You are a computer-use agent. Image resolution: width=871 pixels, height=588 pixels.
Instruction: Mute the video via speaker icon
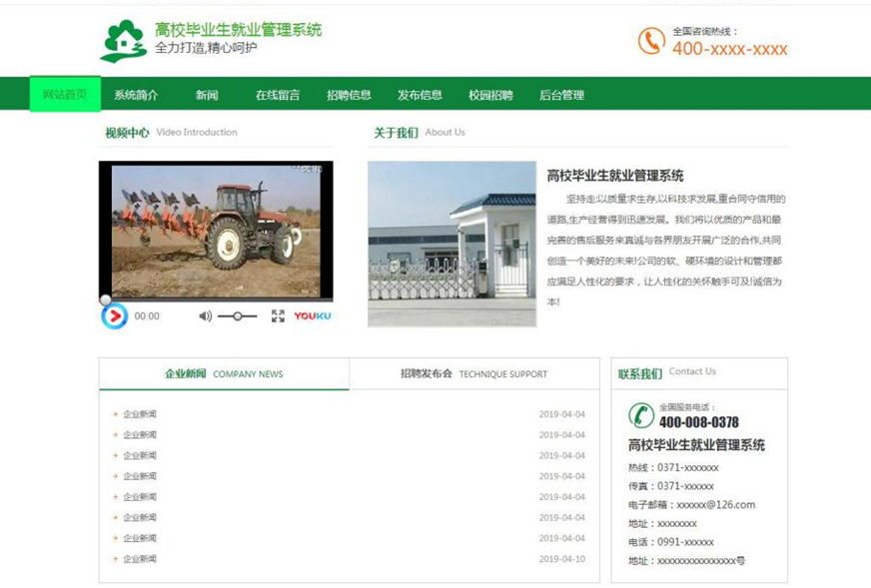point(205,315)
